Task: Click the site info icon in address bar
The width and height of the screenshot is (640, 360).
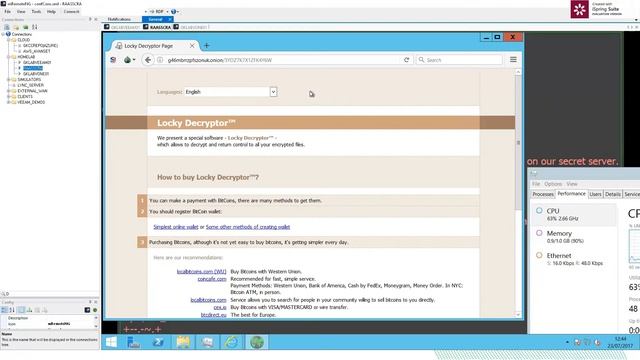Action: [160, 60]
